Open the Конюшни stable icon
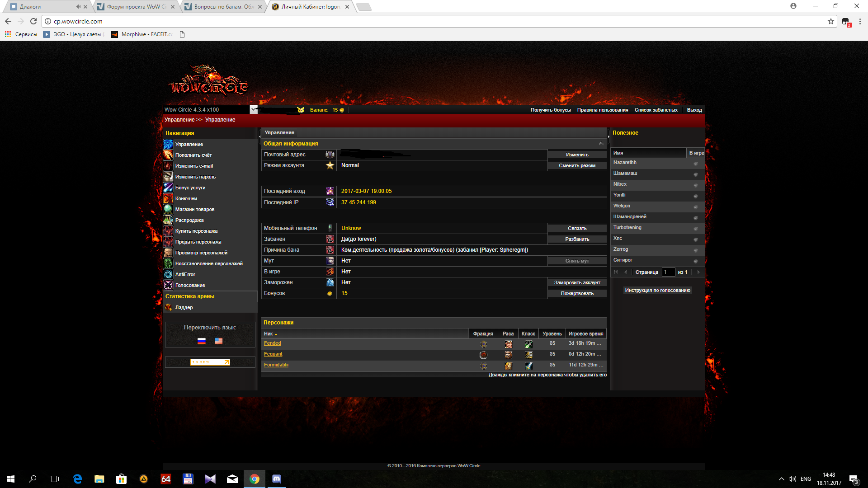This screenshot has height=488, width=868. [168, 198]
